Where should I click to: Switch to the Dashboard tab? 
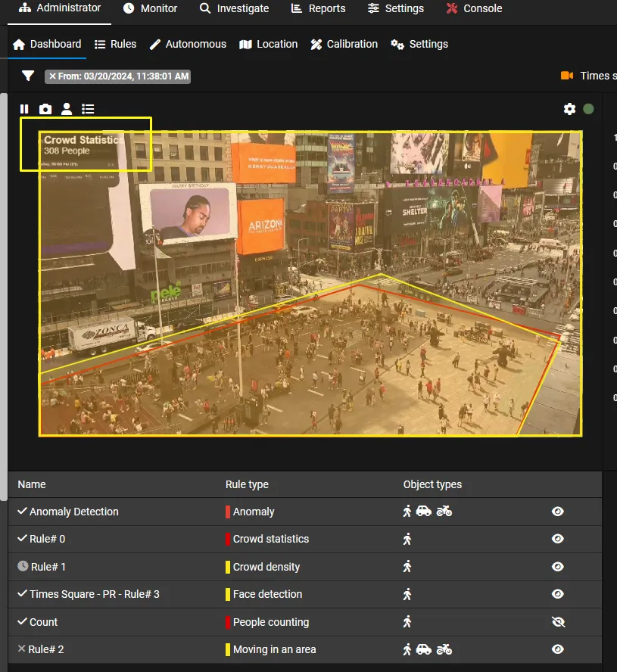47,44
